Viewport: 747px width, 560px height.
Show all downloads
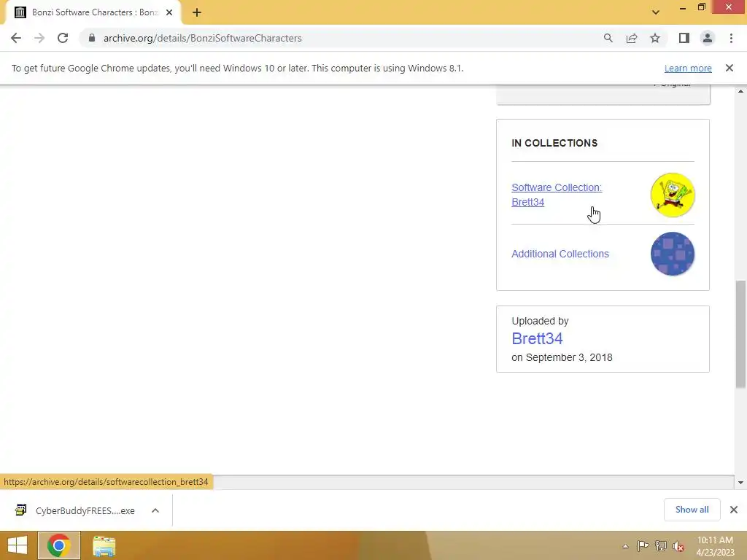(692, 510)
